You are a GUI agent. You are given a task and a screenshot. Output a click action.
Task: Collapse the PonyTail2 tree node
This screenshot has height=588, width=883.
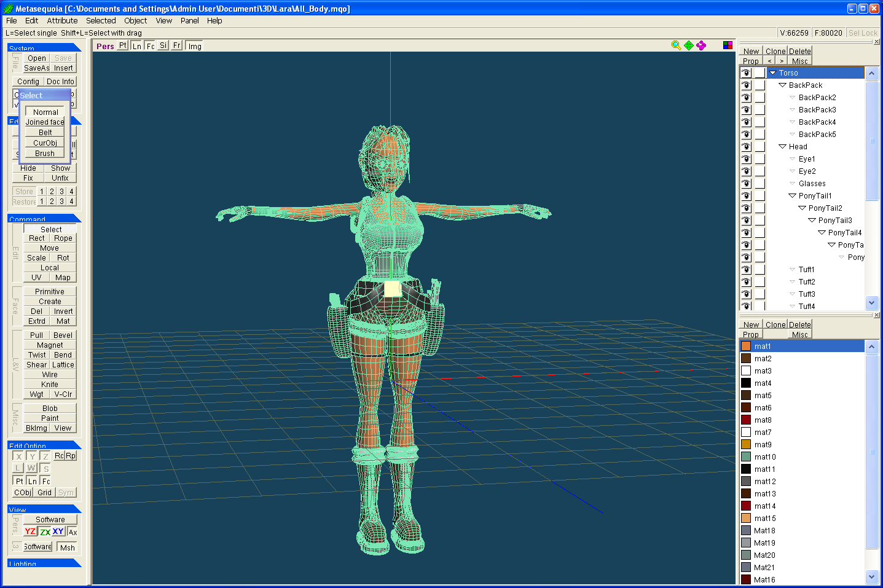coord(802,208)
